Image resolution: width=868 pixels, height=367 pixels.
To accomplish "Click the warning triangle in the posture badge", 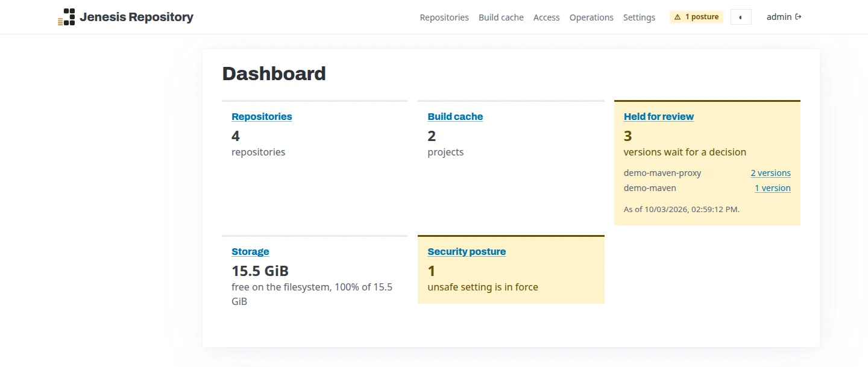I will click(x=678, y=17).
